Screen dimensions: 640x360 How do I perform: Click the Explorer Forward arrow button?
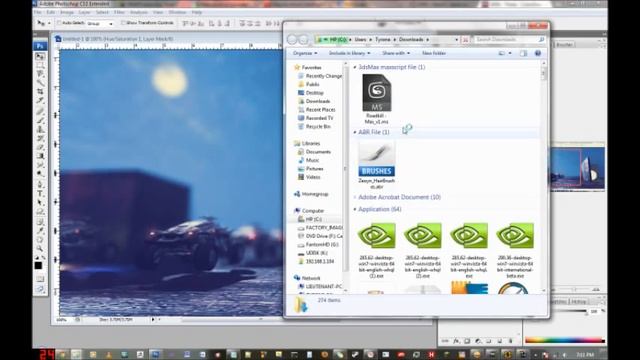tap(303, 40)
